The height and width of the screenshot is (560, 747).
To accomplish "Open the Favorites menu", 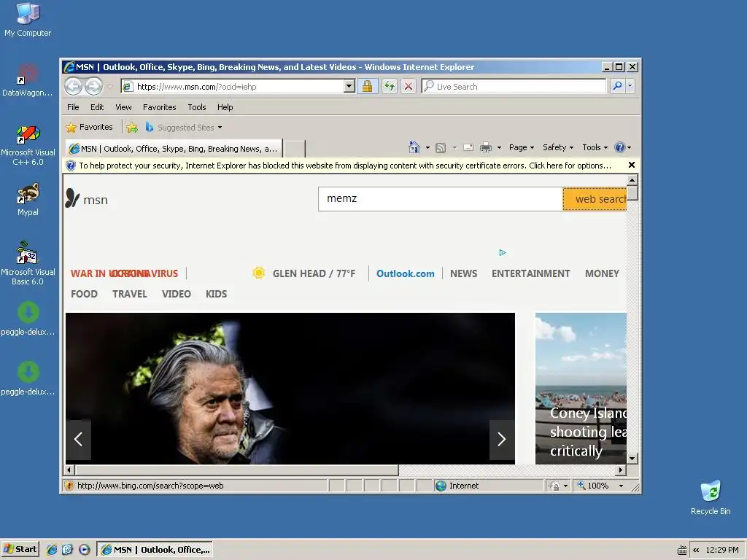I will tap(159, 107).
